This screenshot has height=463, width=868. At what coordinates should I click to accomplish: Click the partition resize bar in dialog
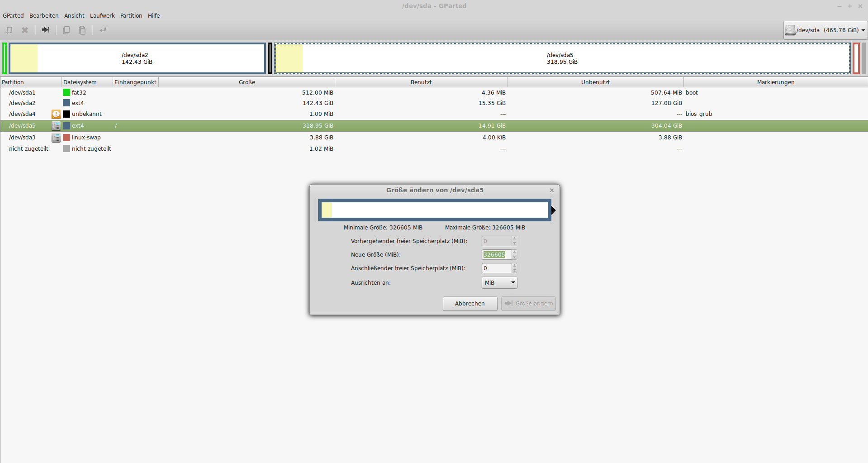pyautogui.click(x=434, y=210)
